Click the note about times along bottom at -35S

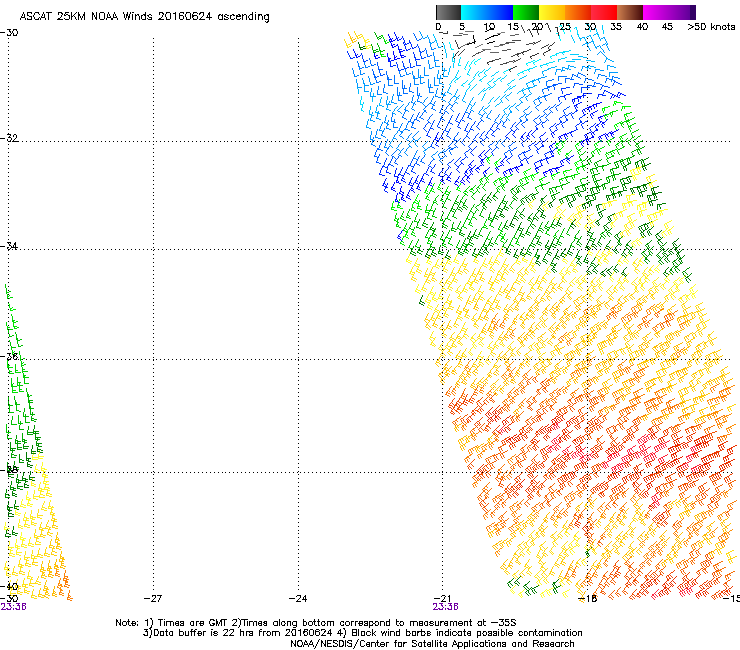(374, 623)
